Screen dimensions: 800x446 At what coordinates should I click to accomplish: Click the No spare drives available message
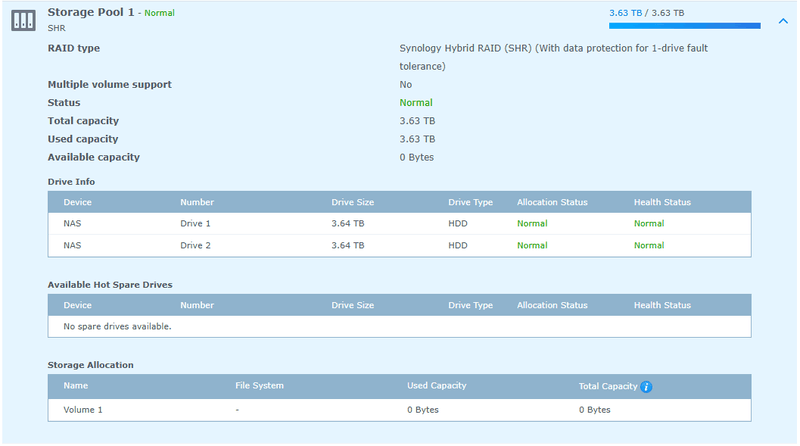pyautogui.click(x=117, y=327)
